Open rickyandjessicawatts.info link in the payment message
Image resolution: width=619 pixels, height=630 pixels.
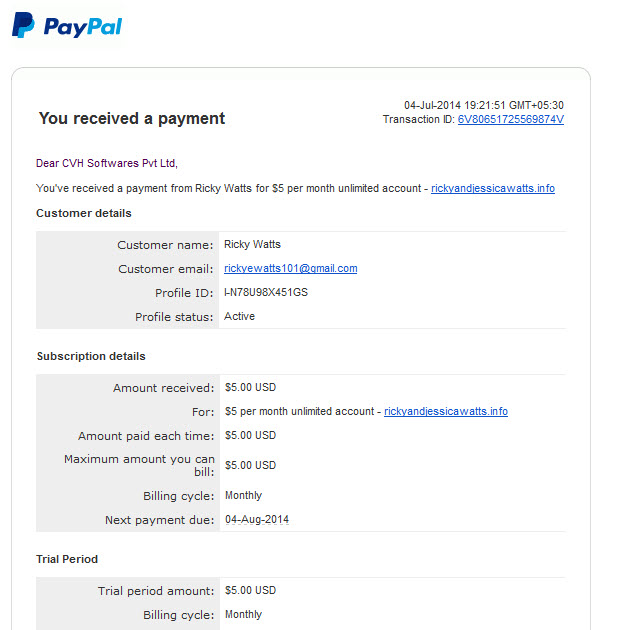point(493,188)
